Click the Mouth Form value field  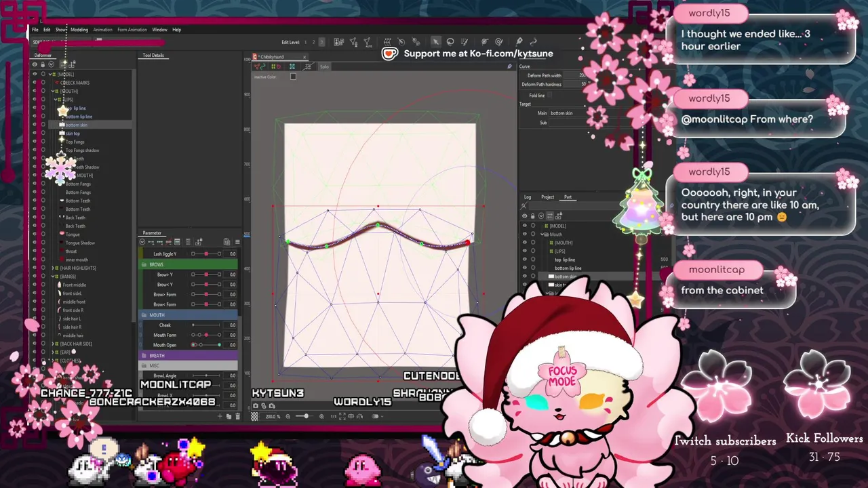pyautogui.click(x=229, y=335)
